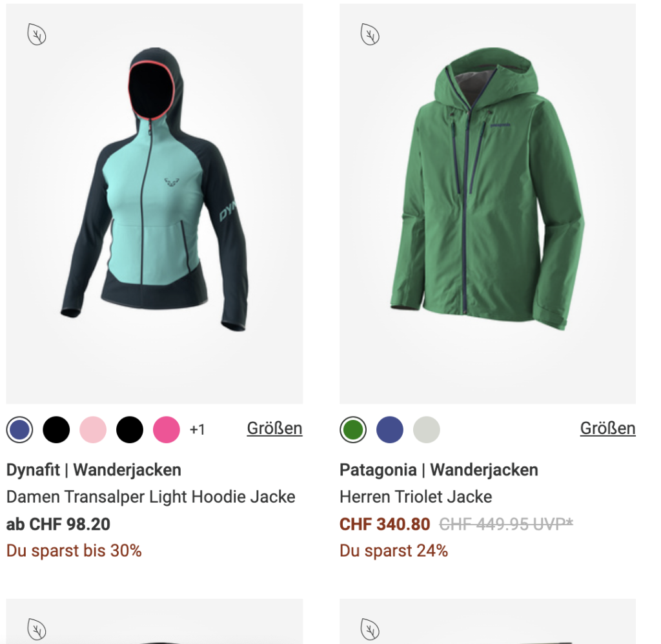Select hot pink color for Dynafit hoodie
The height and width of the screenshot is (644, 661).
pyautogui.click(x=166, y=430)
